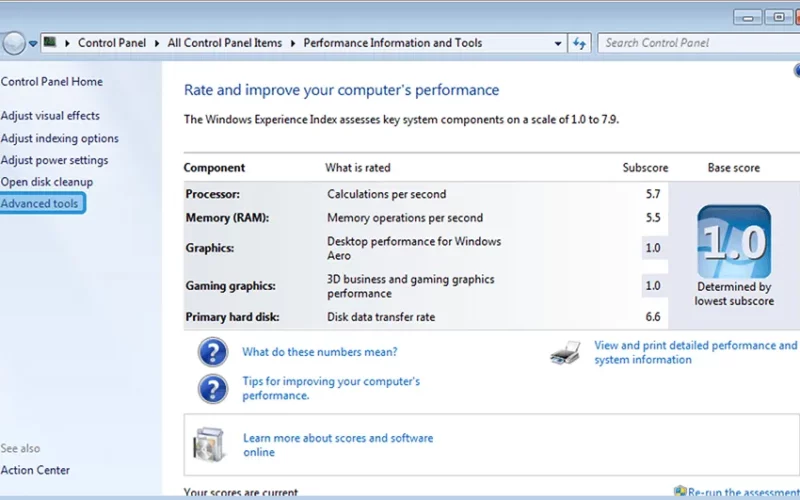Open Action Center under See also
The image size is (800, 500).
pos(35,470)
